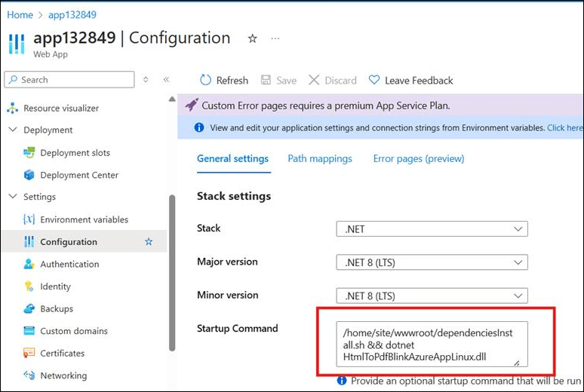Open Deployment slots in sidebar

pos(75,152)
